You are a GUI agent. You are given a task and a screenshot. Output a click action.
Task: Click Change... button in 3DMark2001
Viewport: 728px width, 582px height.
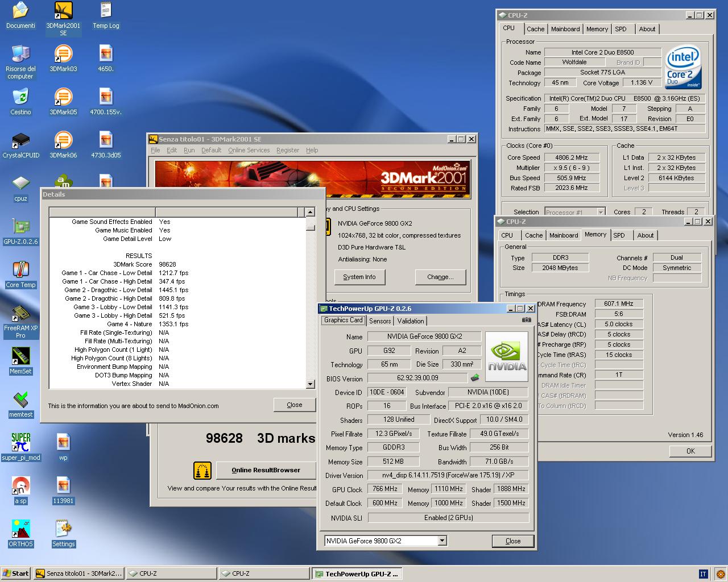coord(440,277)
